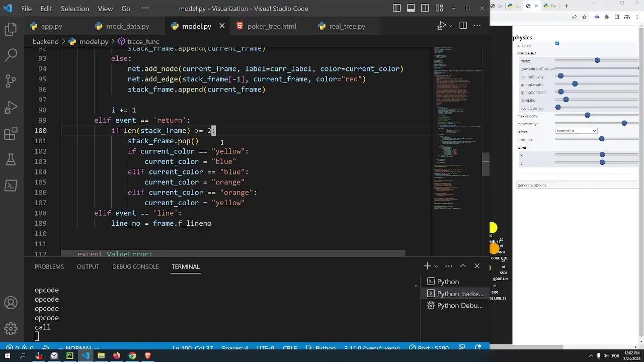Open the Manage gear in activity bar
Screen dimensions: 644x362
[x=11, y=329]
